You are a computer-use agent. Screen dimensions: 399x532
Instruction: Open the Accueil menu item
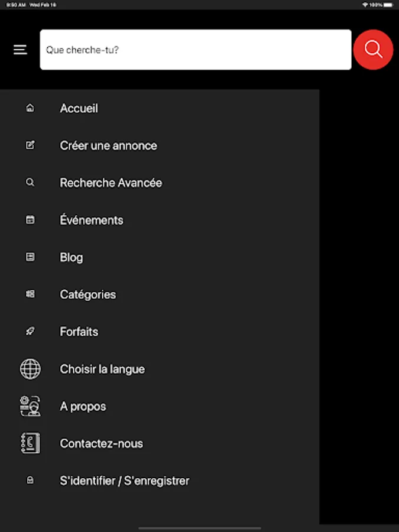pos(79,108)
